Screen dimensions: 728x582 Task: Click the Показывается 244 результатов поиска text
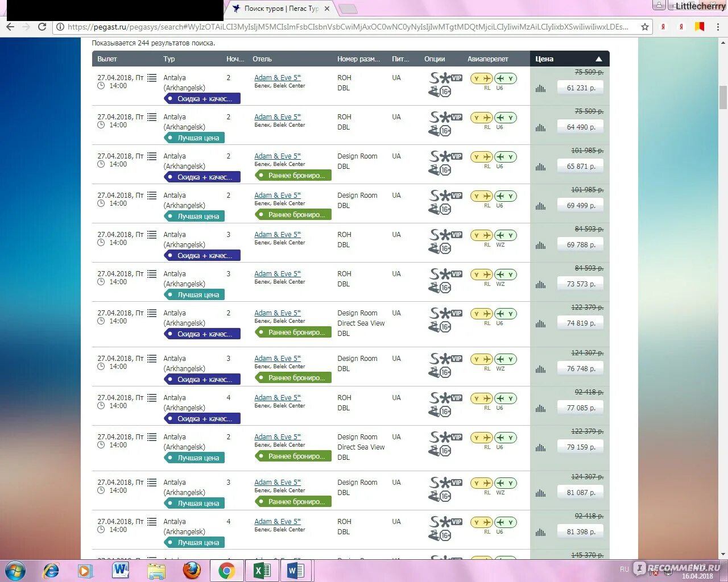coord(154,43)
